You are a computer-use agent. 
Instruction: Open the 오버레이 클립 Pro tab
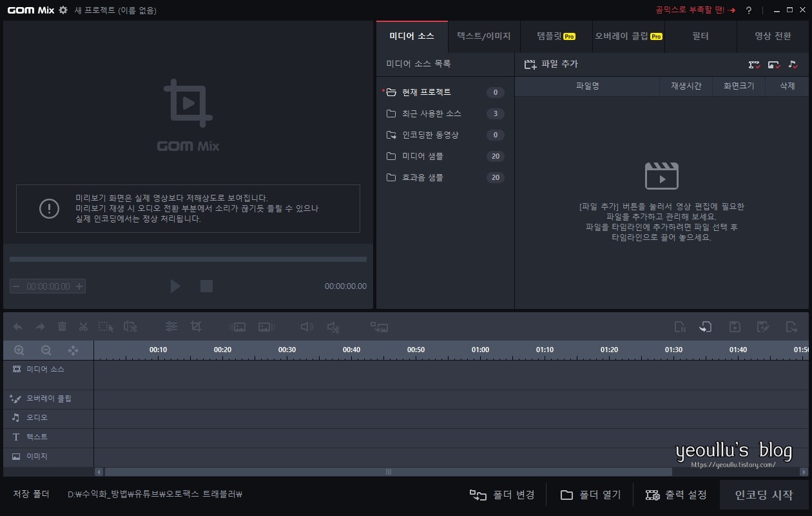[x=628, y=36]
